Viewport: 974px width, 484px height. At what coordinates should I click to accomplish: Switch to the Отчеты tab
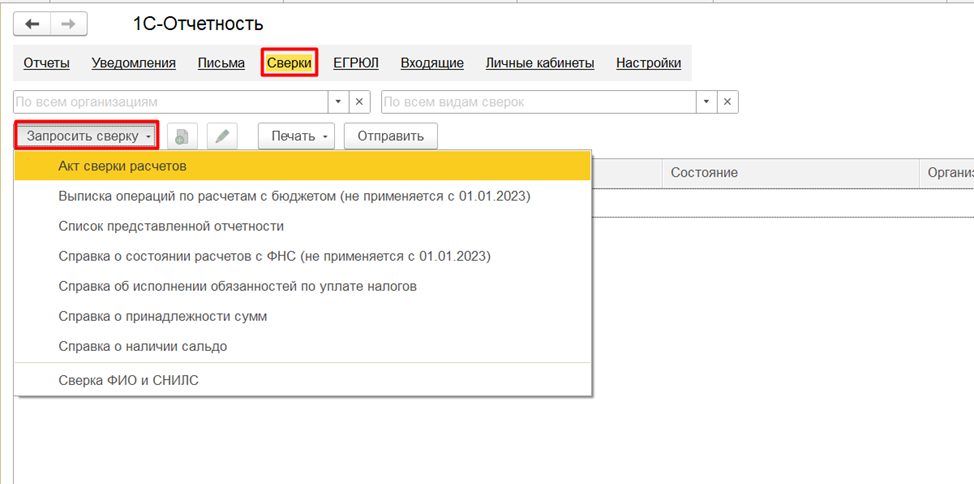(47, 63)
